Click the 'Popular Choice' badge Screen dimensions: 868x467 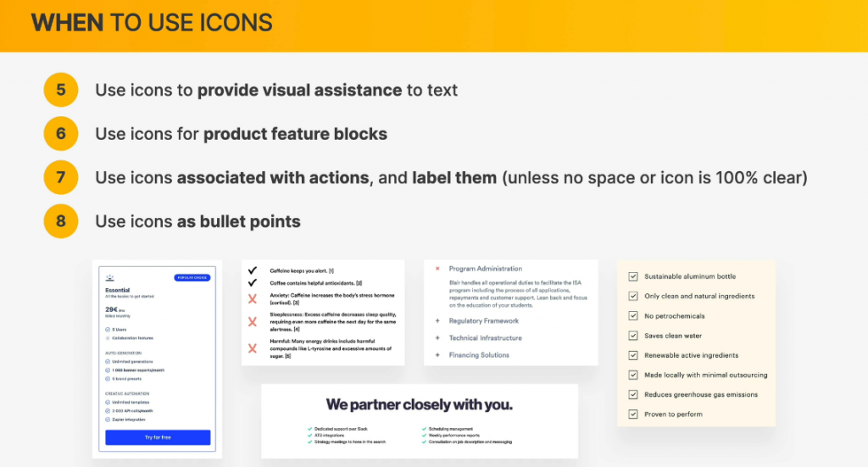pos(192,278)
